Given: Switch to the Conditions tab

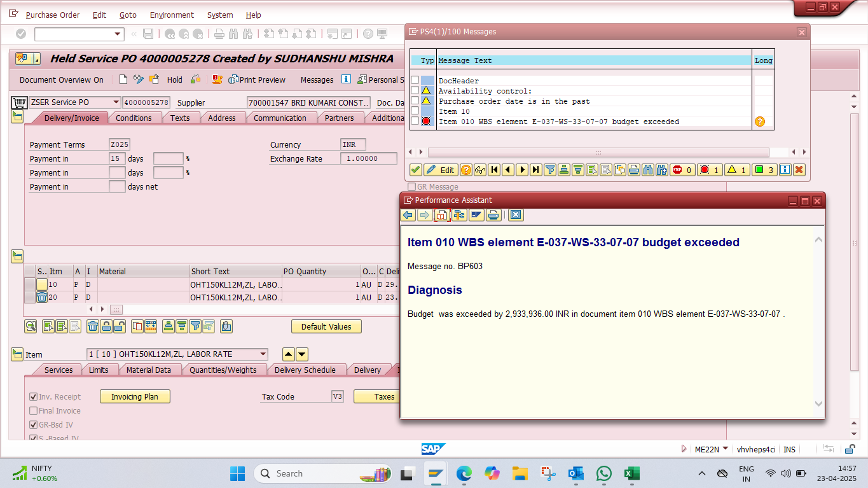Looking at the screenshot, I should click(x=134, y=118).
